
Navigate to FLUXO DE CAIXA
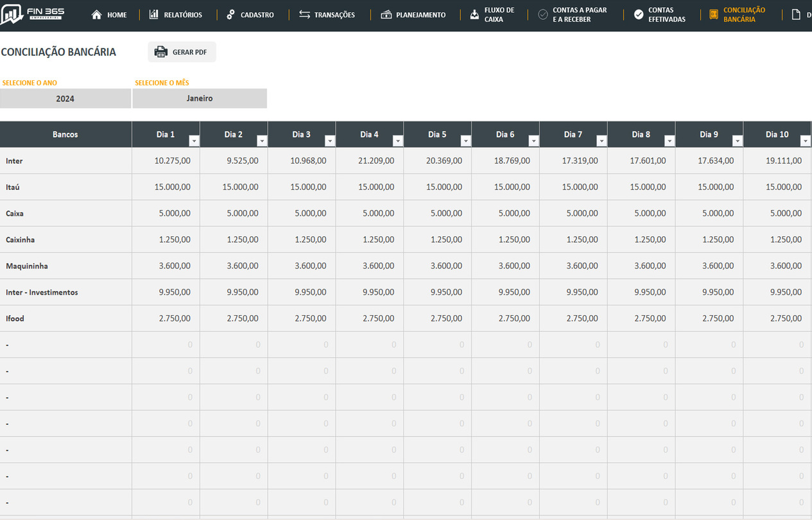499,15
